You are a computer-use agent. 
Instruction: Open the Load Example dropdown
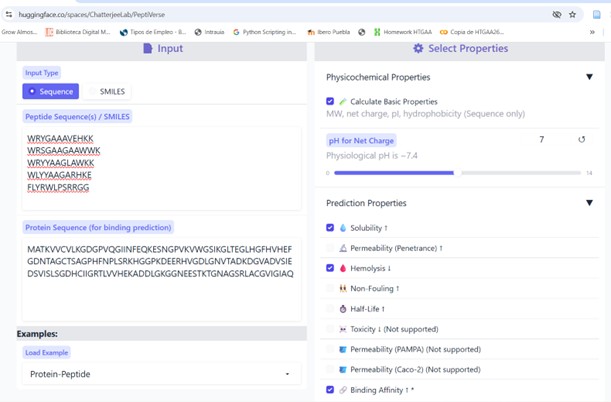pyautogui.click(x=160, y=374)
